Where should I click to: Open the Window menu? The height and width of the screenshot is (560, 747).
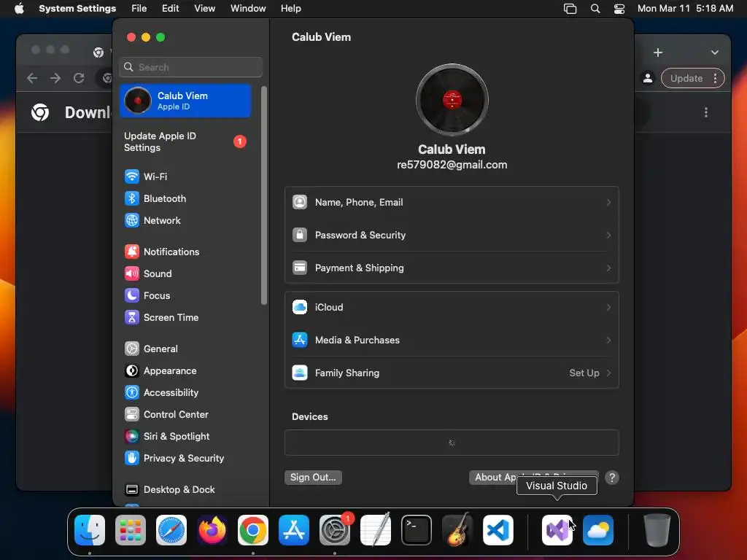[x=248, y=9]
